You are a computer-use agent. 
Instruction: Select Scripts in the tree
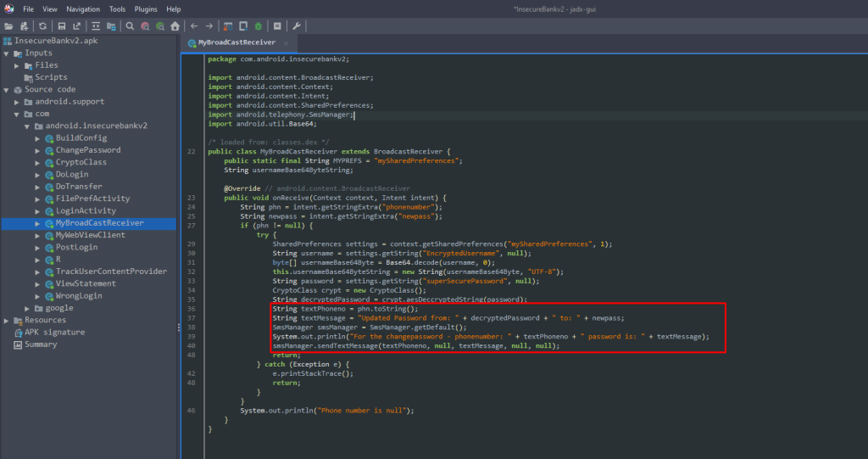(51, 77)
